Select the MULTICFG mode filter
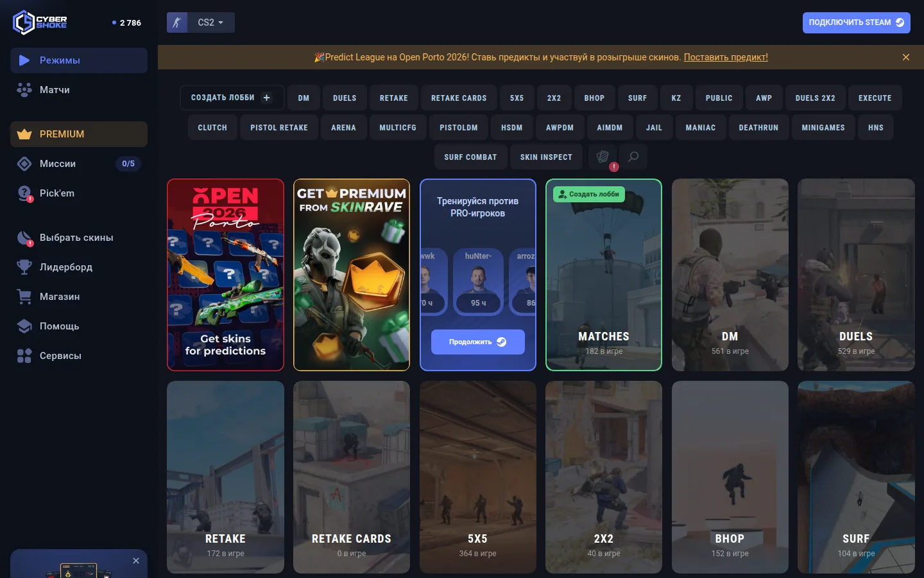Viewport: 924px width, 578px height. tap(398, 128)
